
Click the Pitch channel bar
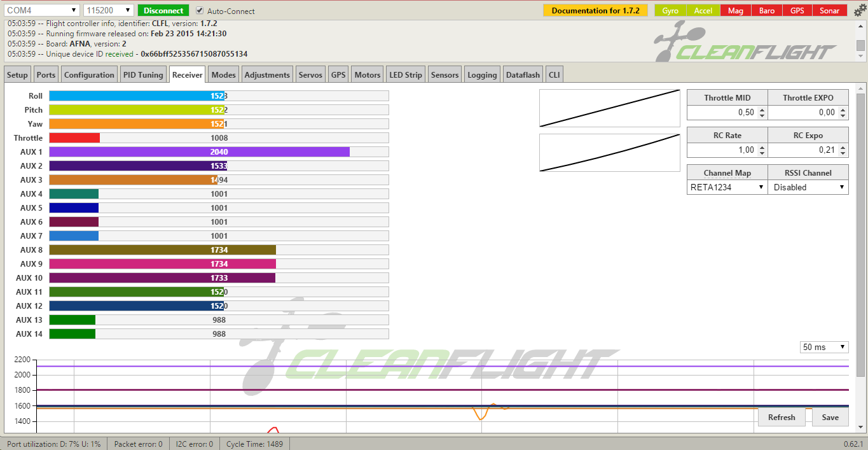click(219, 110)
